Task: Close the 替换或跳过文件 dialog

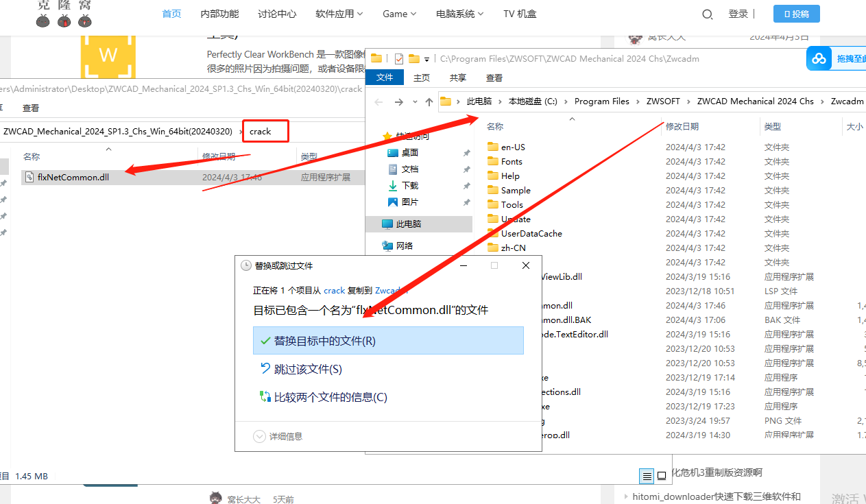Action: point(526,265)
